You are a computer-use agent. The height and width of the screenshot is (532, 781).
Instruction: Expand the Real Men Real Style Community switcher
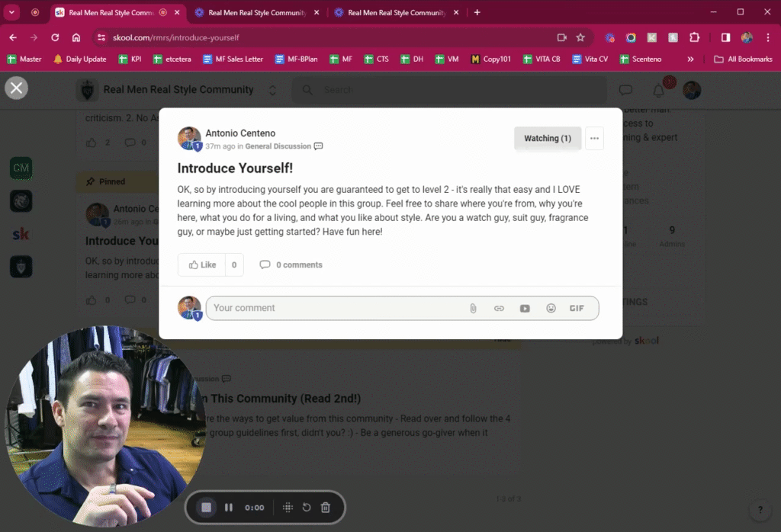pos(272,90)
